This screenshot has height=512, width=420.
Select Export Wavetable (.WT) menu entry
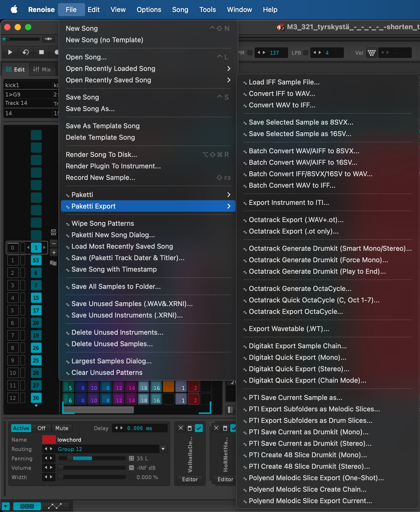(x=289, y=329)
